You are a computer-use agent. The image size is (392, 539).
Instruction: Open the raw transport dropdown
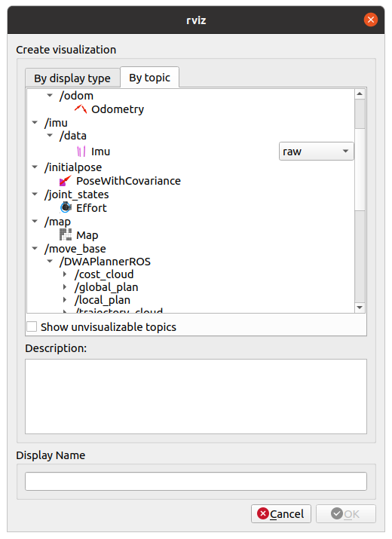click(x=316, y=152)
